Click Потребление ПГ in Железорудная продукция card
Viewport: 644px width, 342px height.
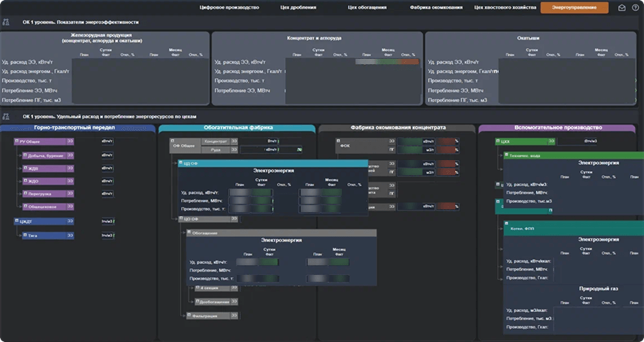[31, 101]
